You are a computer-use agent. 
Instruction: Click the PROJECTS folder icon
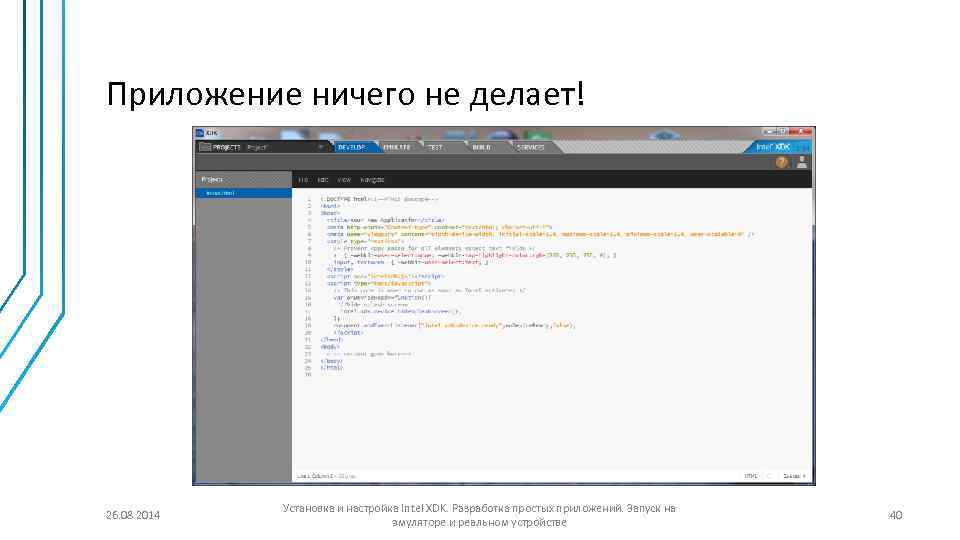coord(205,147)
